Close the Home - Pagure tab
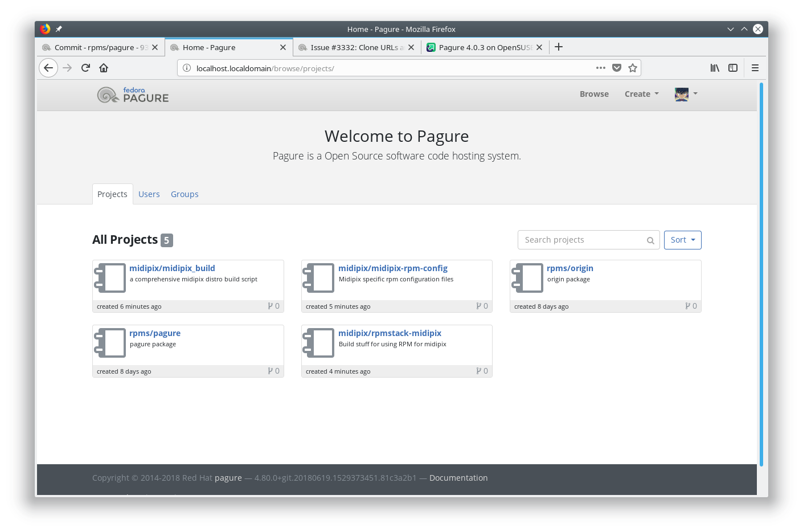803x532 pixels. (x=283, y=47)
